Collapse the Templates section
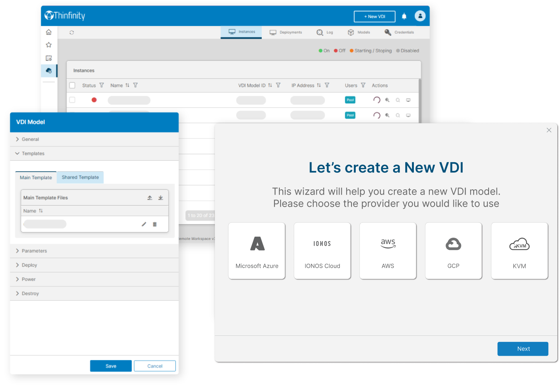The width and height of the screenshot is (560, 392). (94, 154)
